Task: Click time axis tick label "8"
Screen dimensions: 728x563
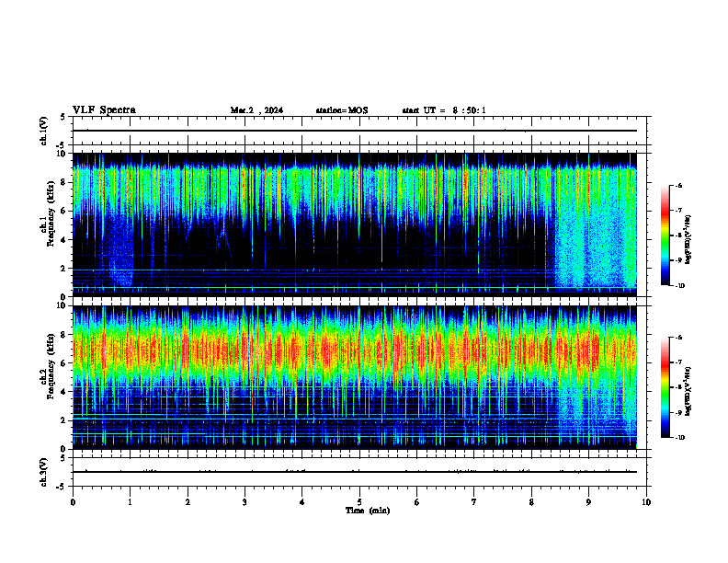Action: tap(531, 502)
